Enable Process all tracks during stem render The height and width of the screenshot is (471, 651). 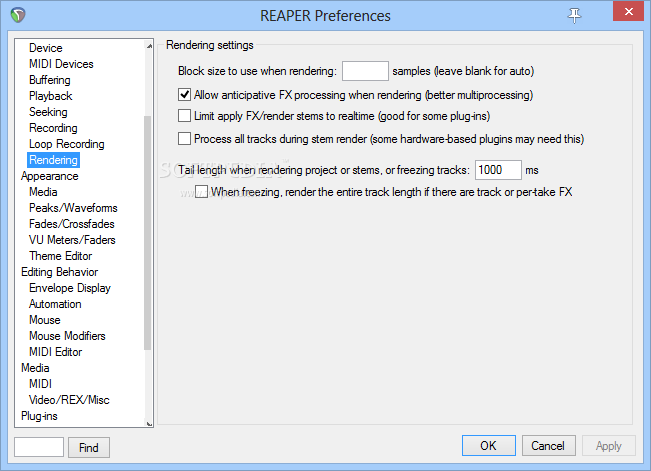click(x=184, y=138)
